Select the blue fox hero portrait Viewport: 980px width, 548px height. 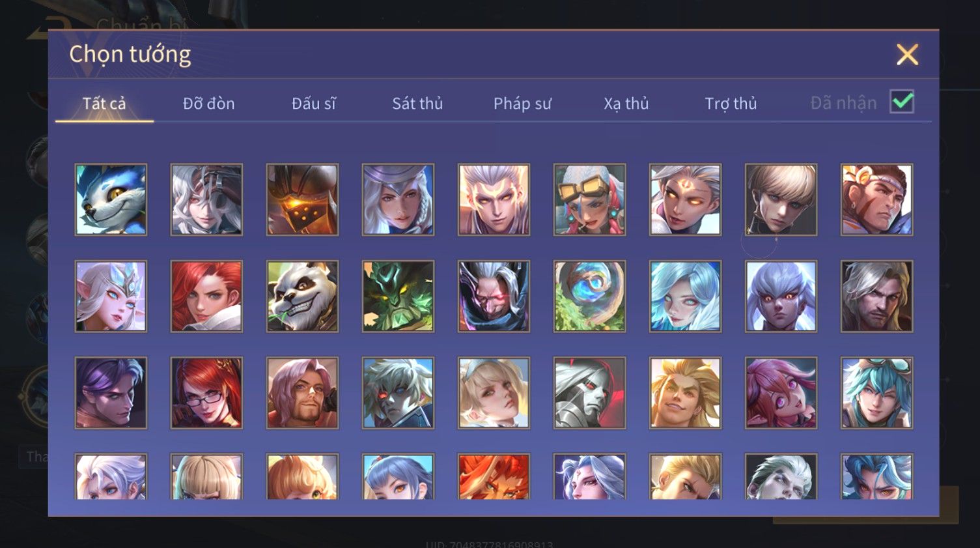pos(111,199)
